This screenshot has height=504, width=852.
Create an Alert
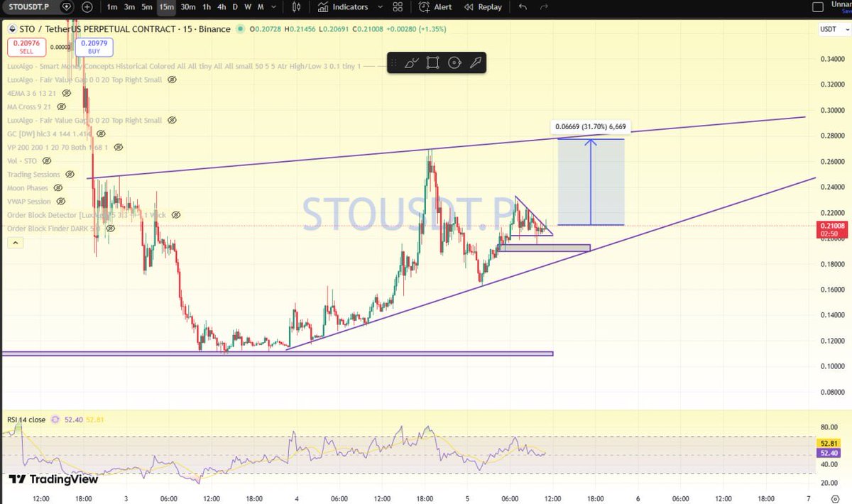(435, 6)
